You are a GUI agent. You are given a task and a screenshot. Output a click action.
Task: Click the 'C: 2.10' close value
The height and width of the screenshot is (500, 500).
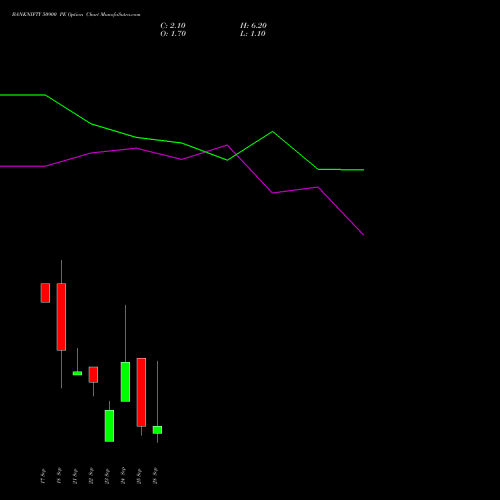tap(173, 26)
